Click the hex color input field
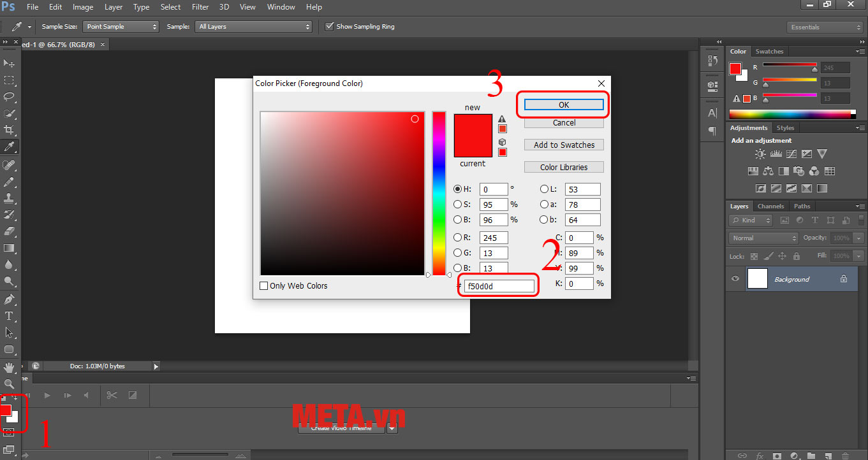The image size is (868, 460). [499, 286]
